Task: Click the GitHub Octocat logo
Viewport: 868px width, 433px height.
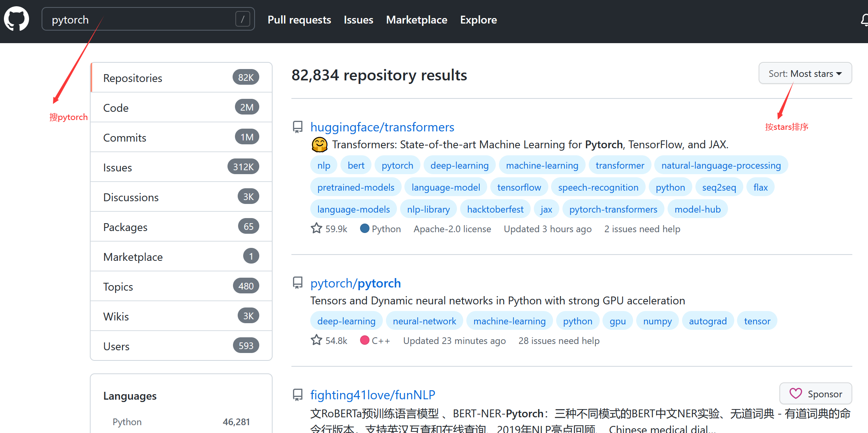Action: coord(16,18)
